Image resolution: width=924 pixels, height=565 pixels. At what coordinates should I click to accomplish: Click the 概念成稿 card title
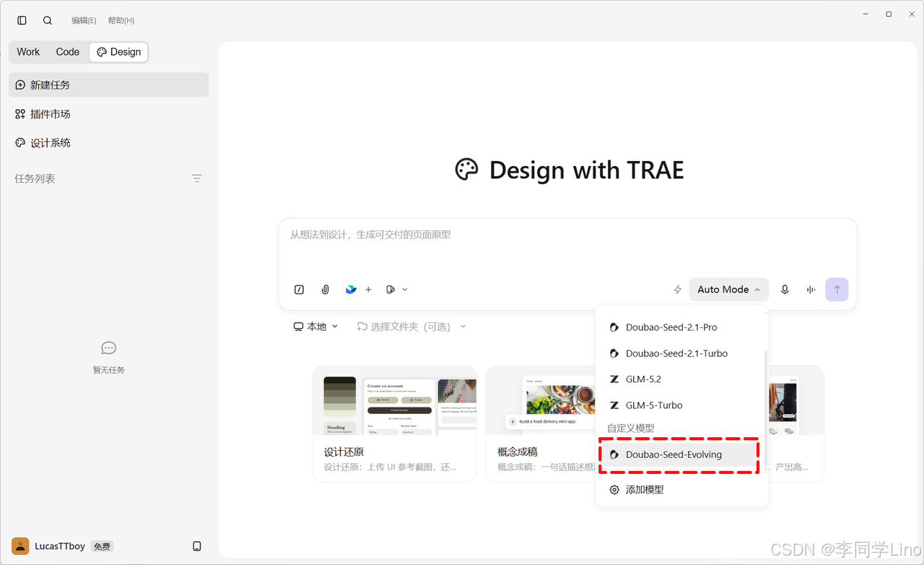(518, 452)
